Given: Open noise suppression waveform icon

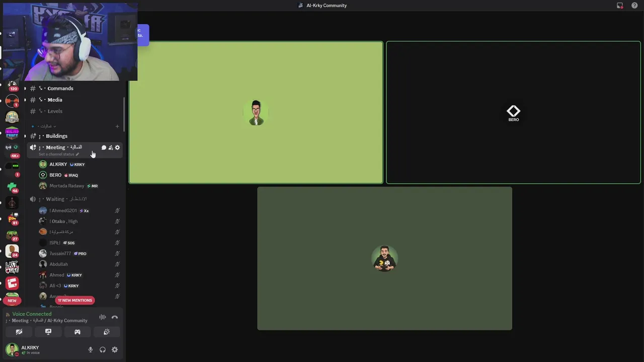Looking at the screenshot, I should click(103, 317).
